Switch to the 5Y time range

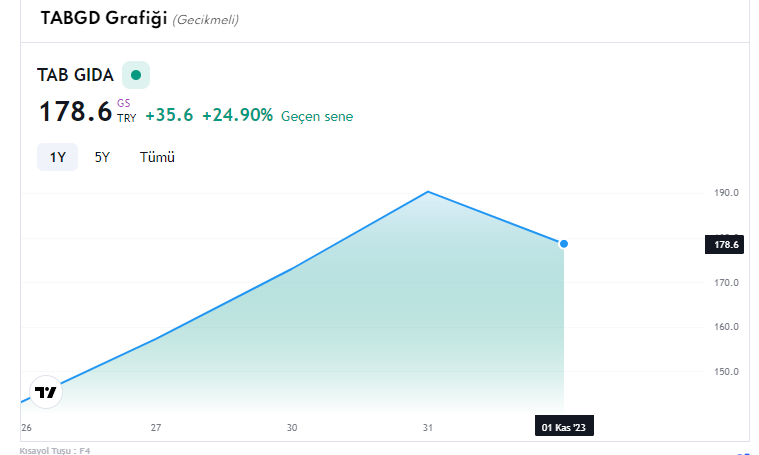pos(102,157)
